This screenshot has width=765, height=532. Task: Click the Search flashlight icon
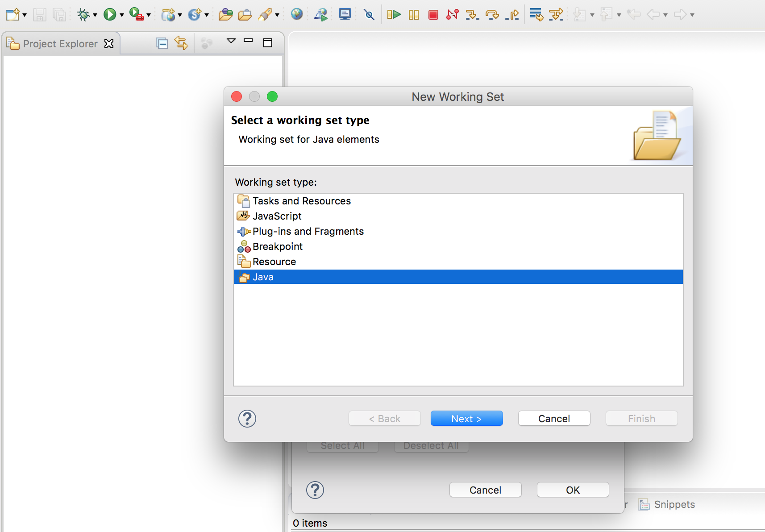coord(265,15)
